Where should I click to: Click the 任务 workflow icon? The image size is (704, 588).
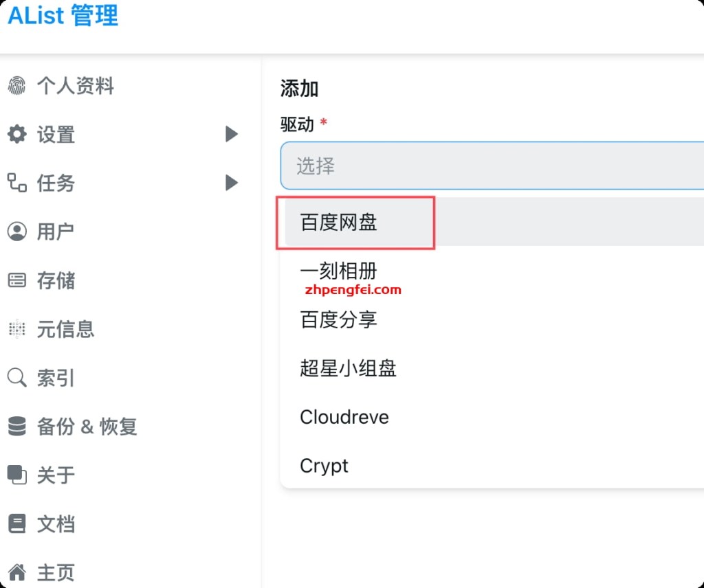click(x=16, y=183)
